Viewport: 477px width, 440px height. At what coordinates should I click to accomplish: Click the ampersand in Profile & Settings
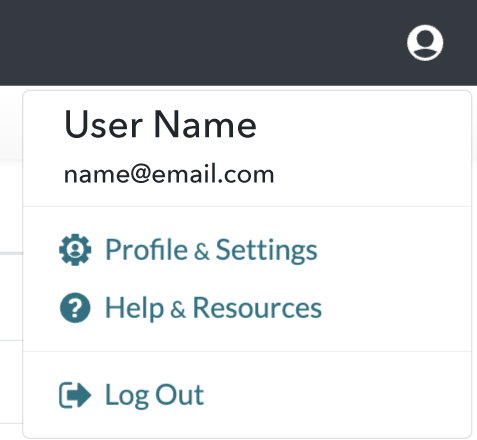(202, 252)
